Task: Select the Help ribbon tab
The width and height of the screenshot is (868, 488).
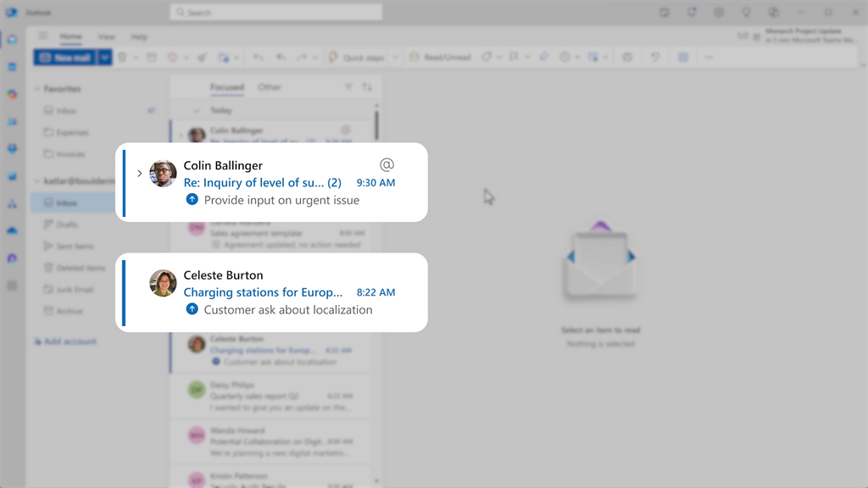Action: (x=139, y=36)
